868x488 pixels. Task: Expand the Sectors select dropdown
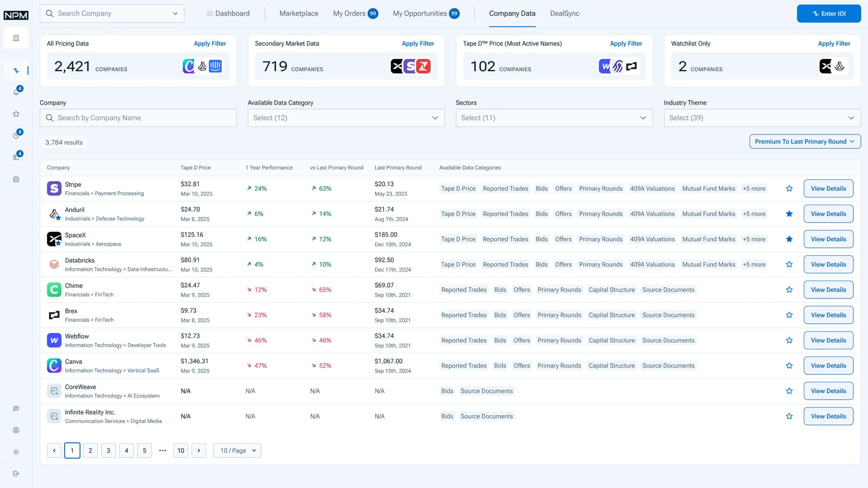(x=554, y=118)
